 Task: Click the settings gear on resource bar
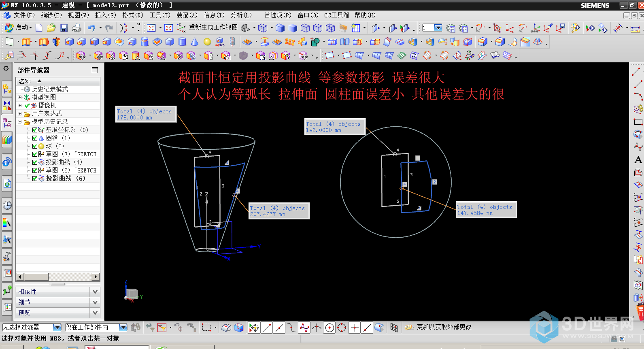(6, 69)
